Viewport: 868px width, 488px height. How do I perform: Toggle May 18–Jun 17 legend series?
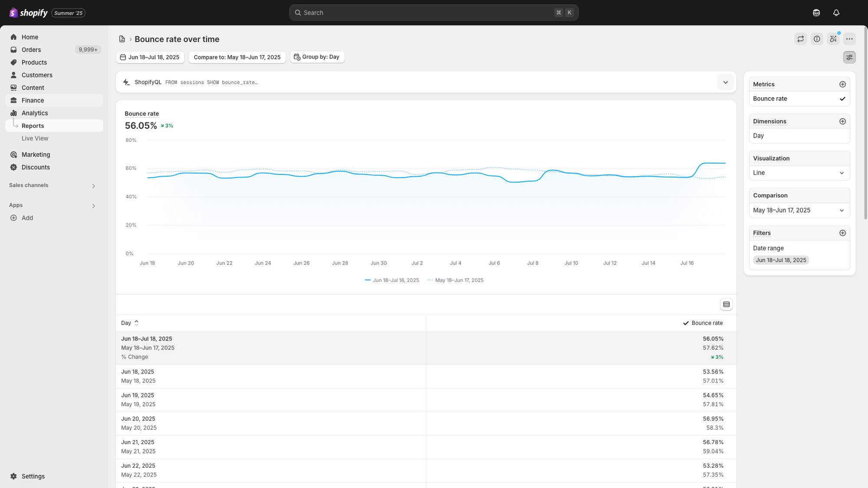[x=455, y=280]
